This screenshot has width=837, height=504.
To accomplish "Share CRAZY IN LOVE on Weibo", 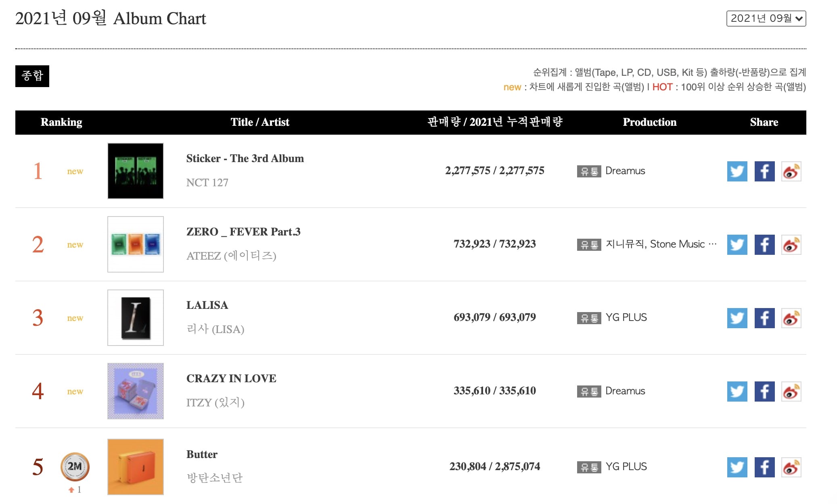I will (791, 392).
